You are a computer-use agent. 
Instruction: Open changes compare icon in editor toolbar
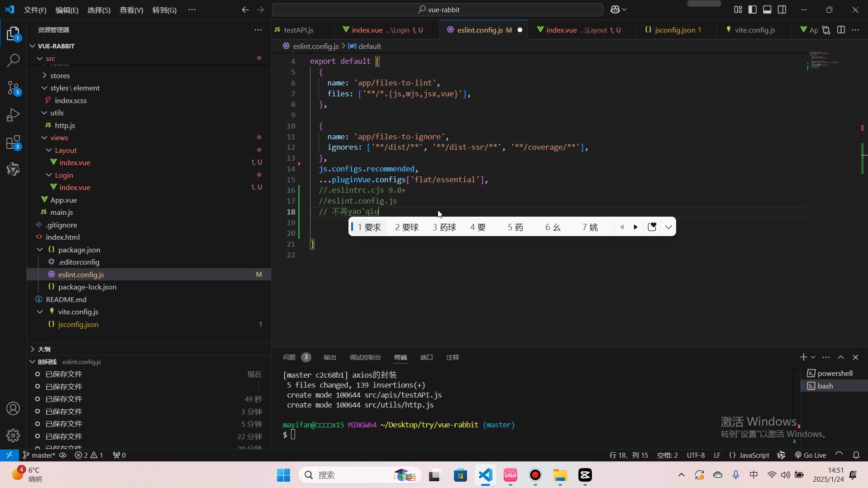(x=826, y=30)
